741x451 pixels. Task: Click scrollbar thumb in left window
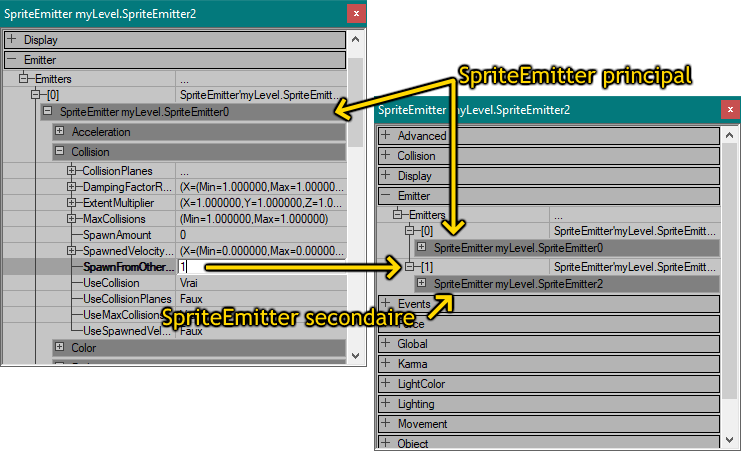356,102
